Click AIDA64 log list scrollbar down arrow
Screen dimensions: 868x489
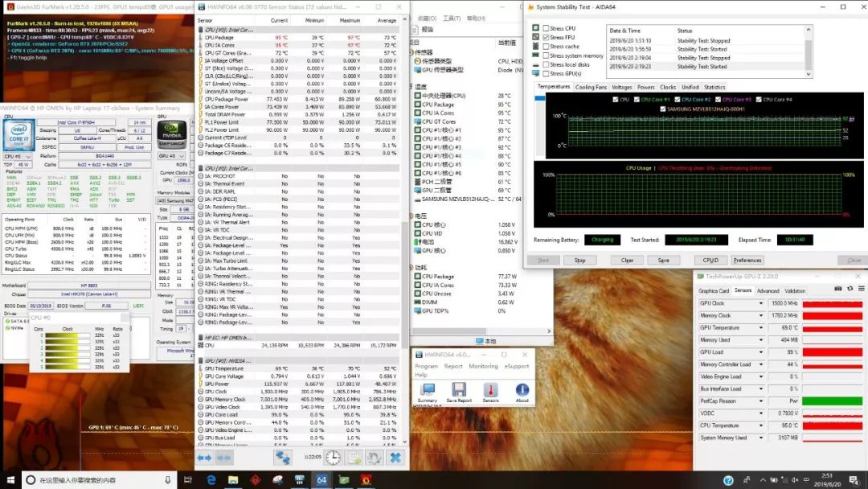(809, 74)
